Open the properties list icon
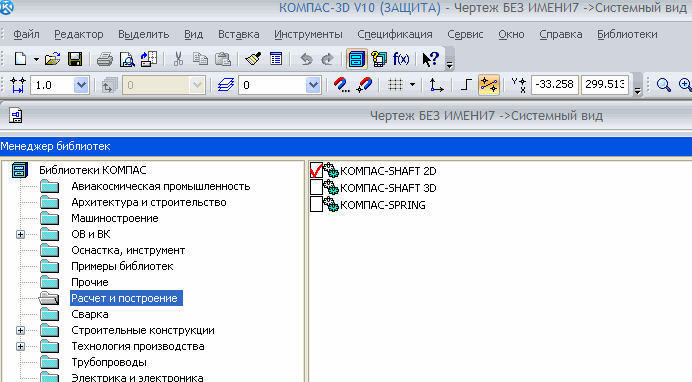Viewport: 692px width, 382px height. coord(276,59)
